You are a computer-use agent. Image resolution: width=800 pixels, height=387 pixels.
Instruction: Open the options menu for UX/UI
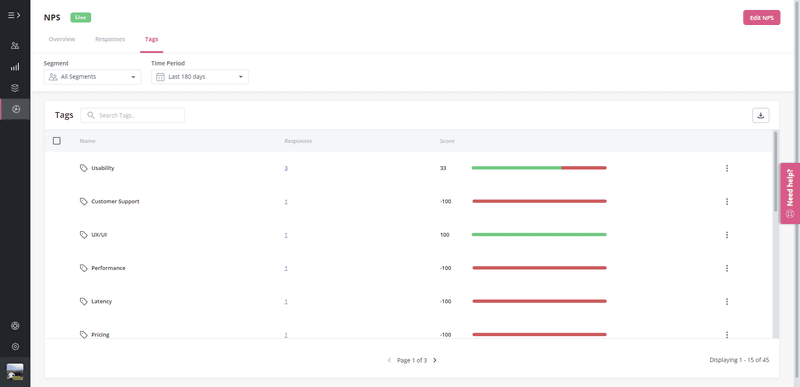[x=727, y=235]
